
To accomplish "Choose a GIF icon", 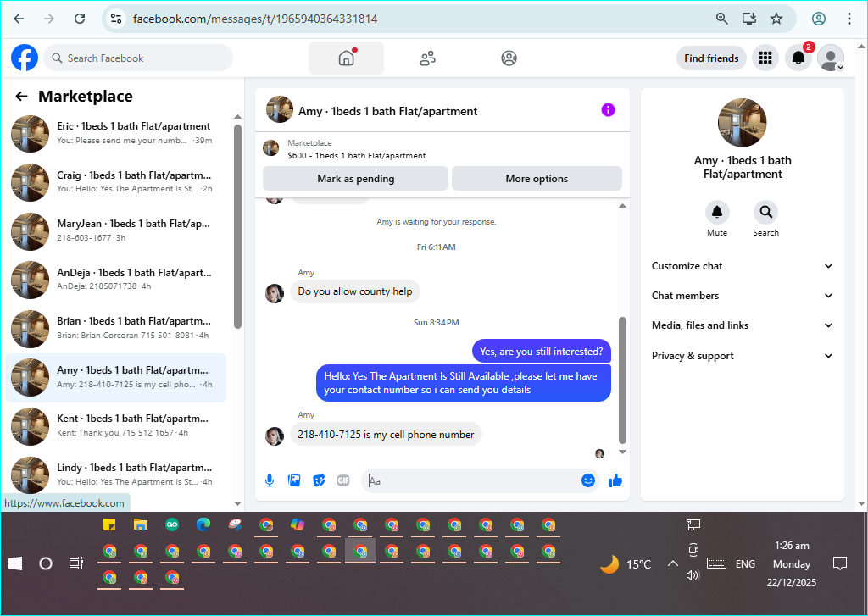I will 343,480.
